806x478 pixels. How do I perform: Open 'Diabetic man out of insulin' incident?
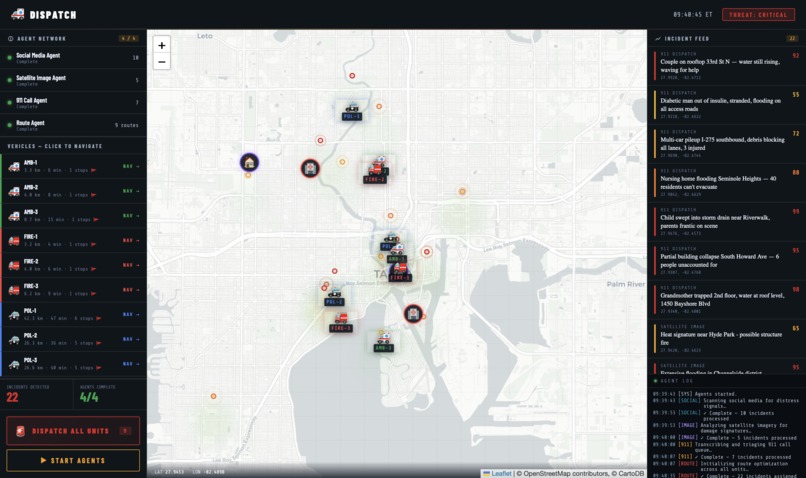pos(726,105)
